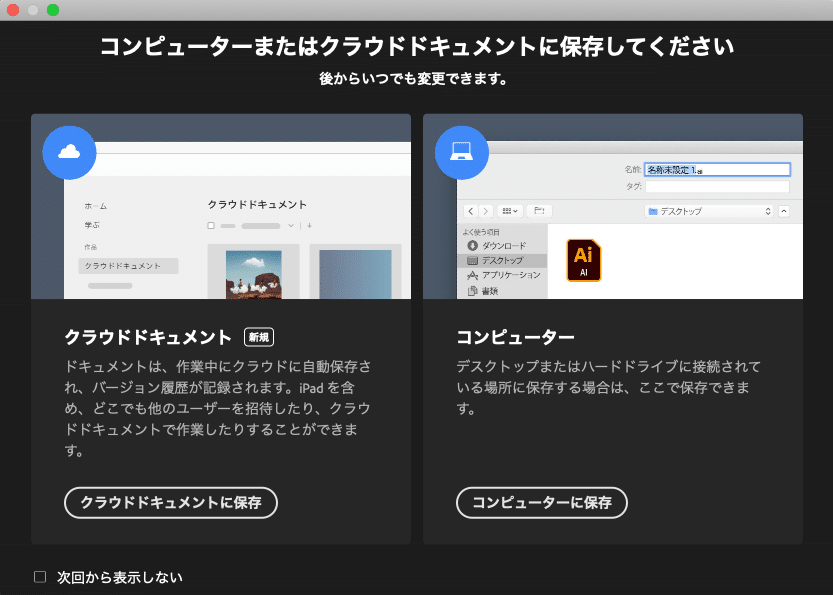Image resolution: width=833 pixels, height=595 pixels.
Task: Click the blue laptop icon circle
Action: (461, 152)
